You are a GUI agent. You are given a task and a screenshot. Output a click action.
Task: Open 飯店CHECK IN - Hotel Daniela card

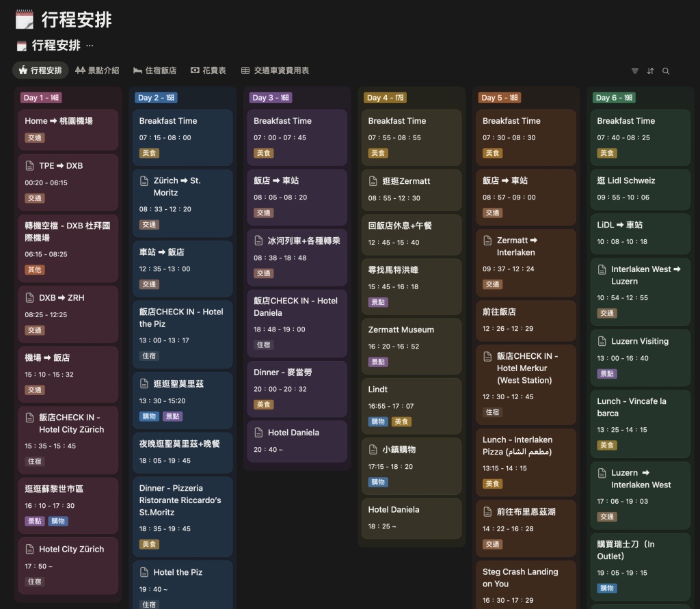click(x=297, y=324)
